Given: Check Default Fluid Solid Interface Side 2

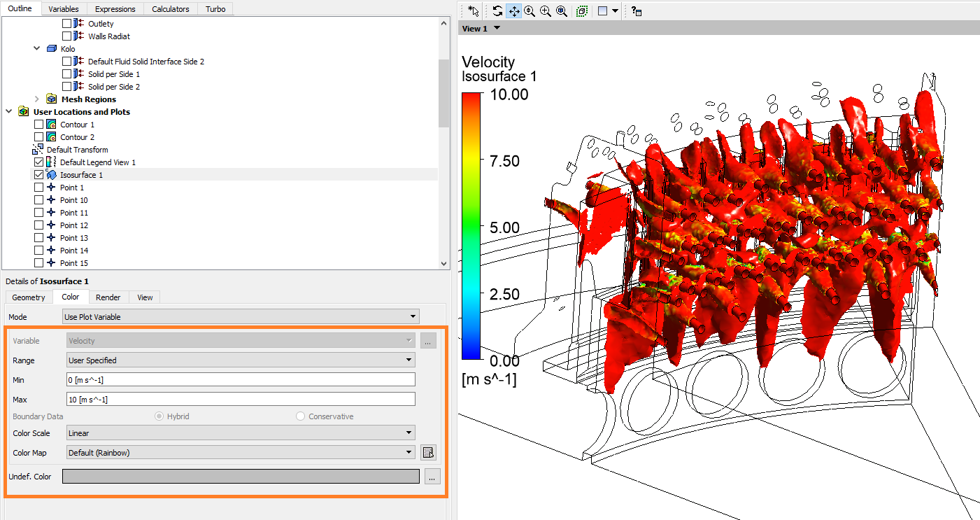Looking at the screenshot, I should (66, 62).
